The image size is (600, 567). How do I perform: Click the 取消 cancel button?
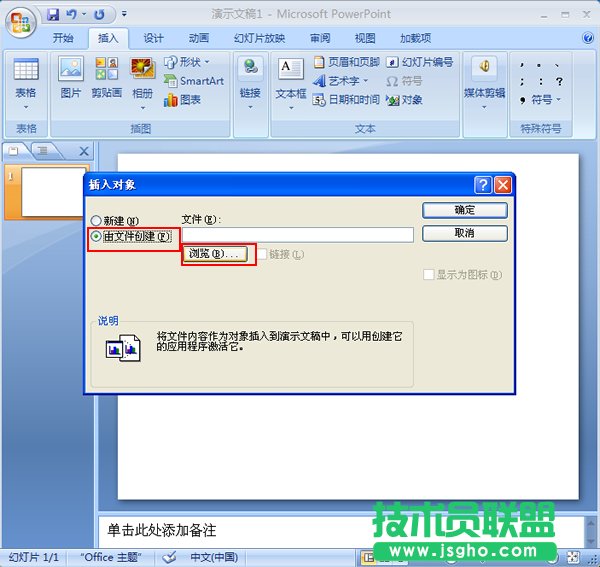465,233
